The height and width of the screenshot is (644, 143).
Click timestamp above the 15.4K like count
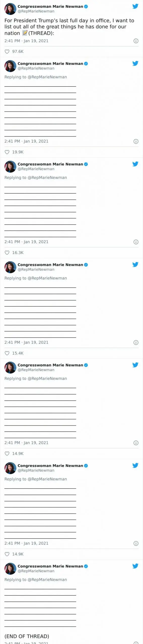click(26, 342)
